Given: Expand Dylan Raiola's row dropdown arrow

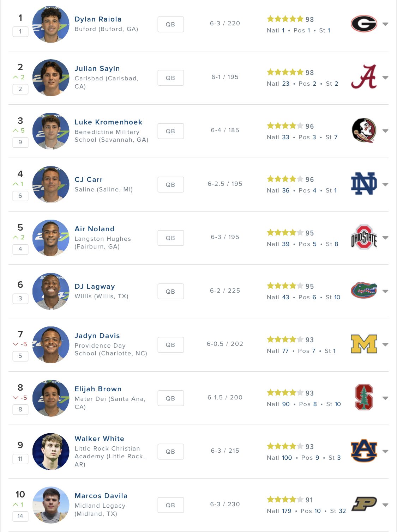Looking at the screenshot, I should (385, 24).
